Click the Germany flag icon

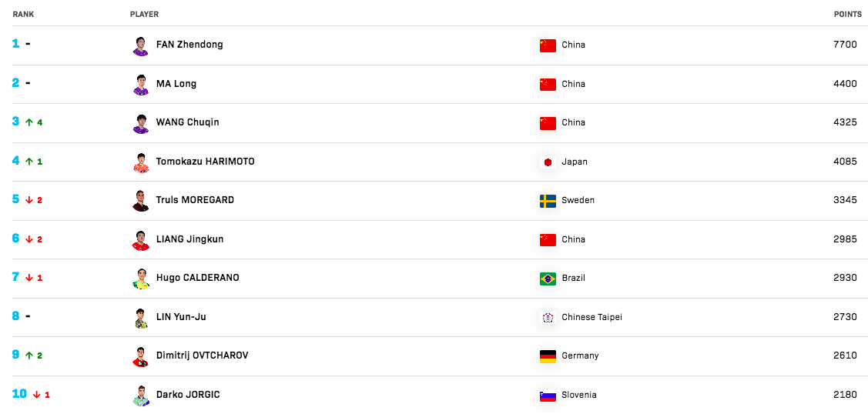[548, 356]
